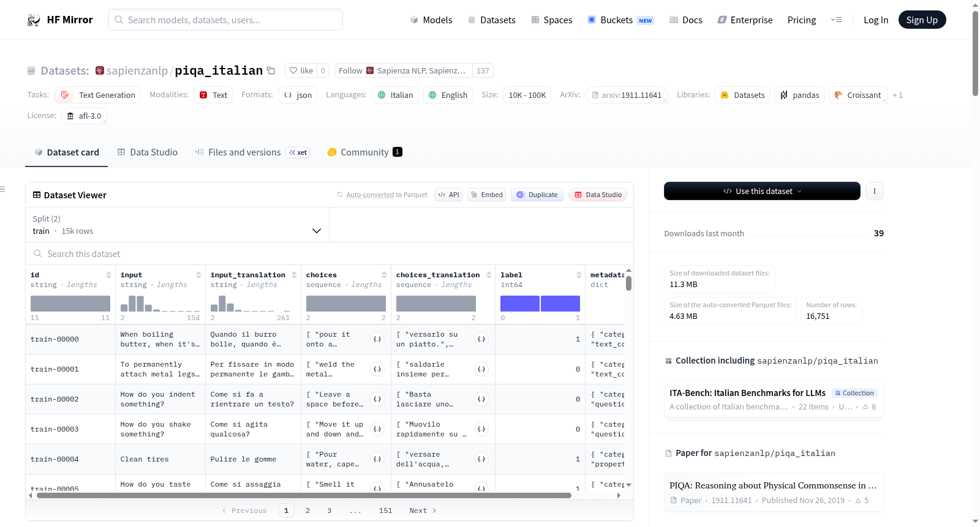Focus the main search field
Image resolution: width=980 pixels, height=527 pixels.
click(x=225, y=20)
